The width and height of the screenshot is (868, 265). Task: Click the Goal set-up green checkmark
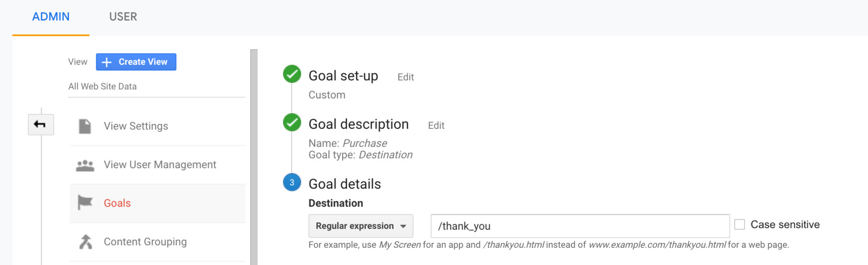click(292, 75)
